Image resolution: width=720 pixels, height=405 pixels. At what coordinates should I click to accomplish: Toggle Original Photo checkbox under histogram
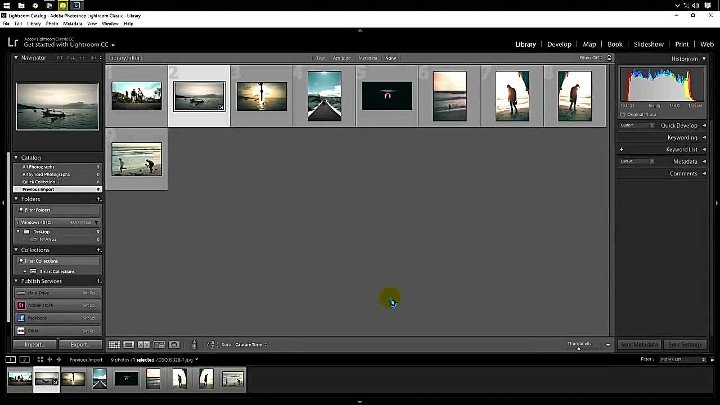[623, 114]
